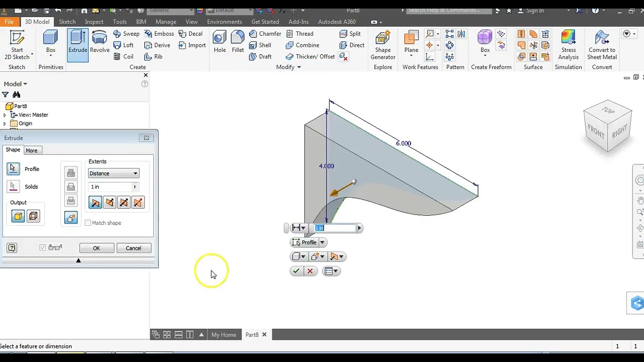
Task: Start 2D Sketch from the ribbon
Action: [17, 44]
